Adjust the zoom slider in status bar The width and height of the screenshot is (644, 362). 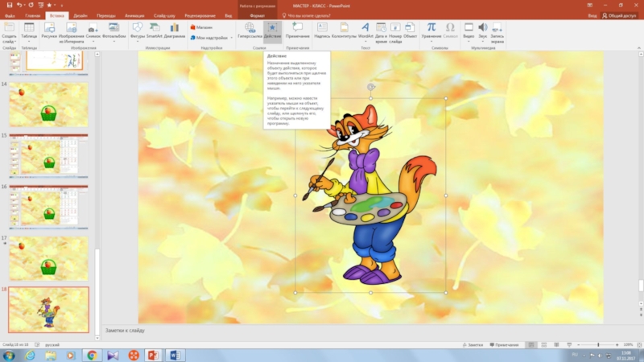[598, 344]
